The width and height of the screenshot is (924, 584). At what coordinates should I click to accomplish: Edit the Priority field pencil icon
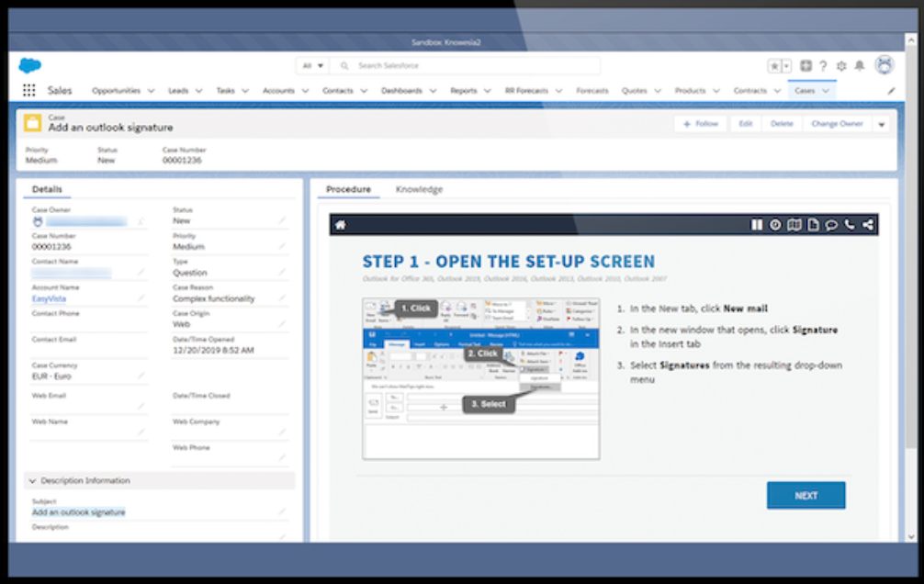[282, 246]
